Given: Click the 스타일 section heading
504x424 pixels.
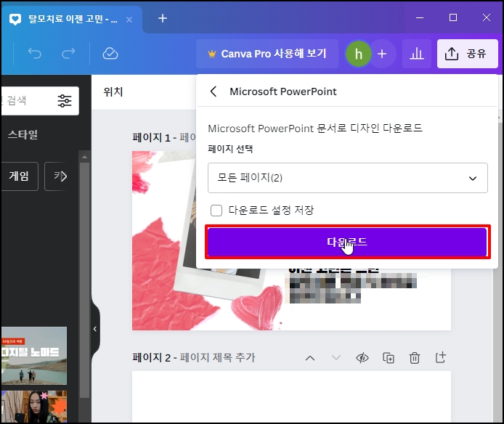Looking at the screenshot, I should [23, 134].
